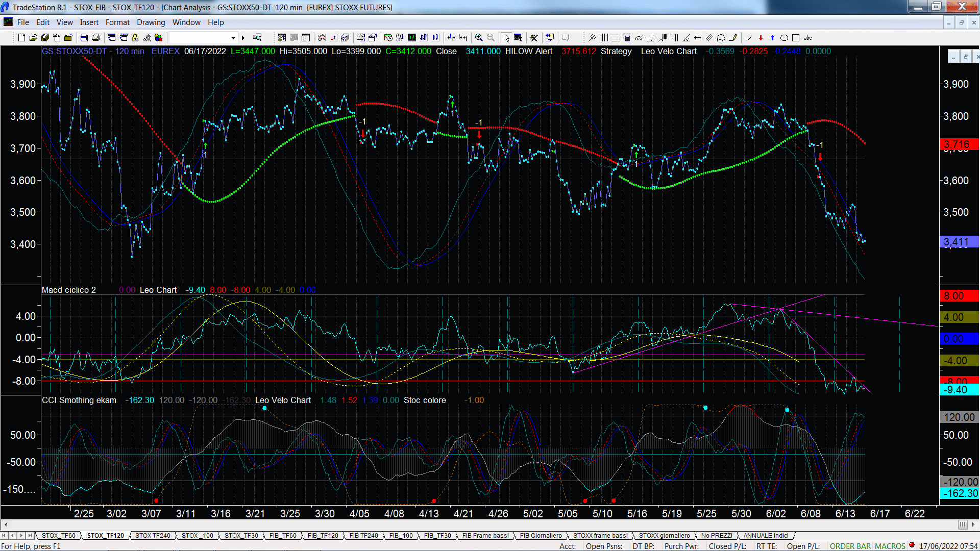The height and width of the screenshot is (551, 980).
Task: Select the chart Text insertion tool
Action: tap(518, 38)
